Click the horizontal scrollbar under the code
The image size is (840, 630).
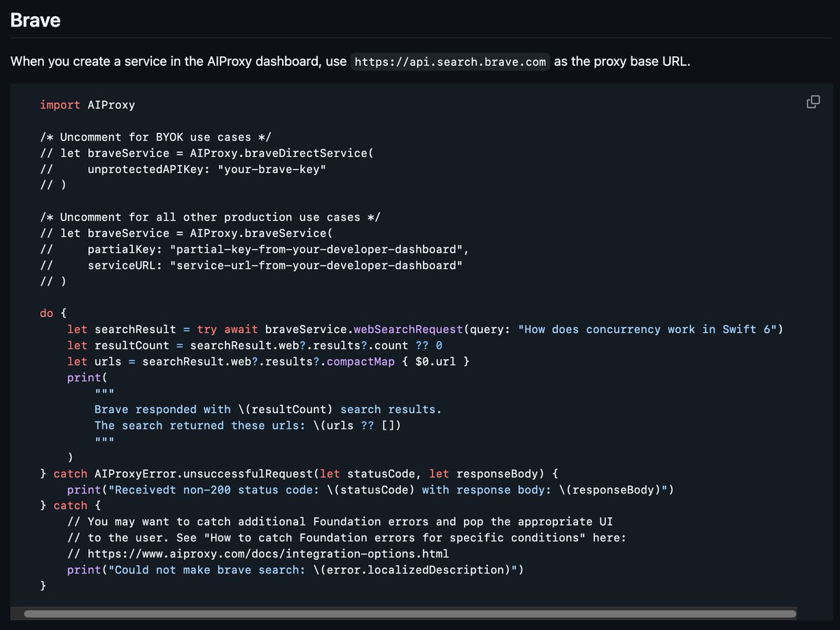[x=410, y=614]
